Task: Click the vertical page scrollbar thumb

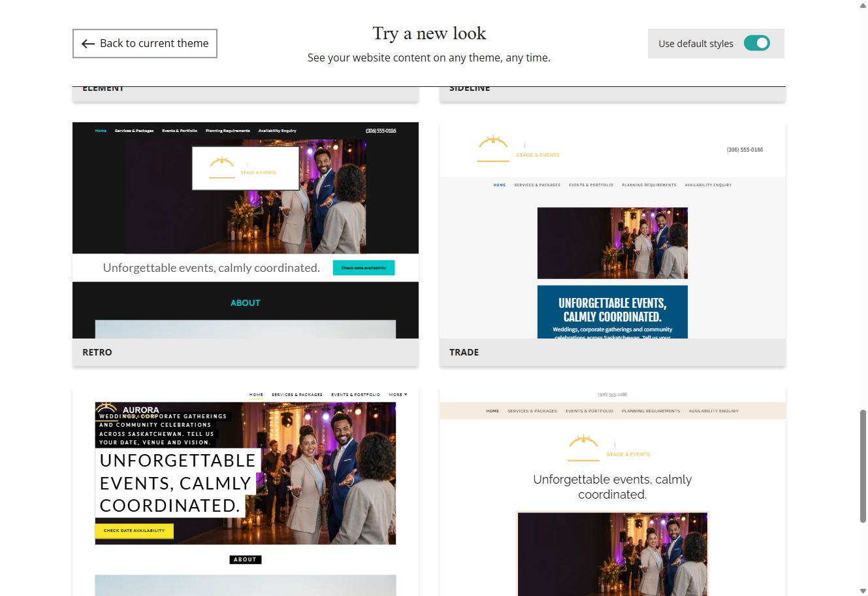Action: coord(863,466)
